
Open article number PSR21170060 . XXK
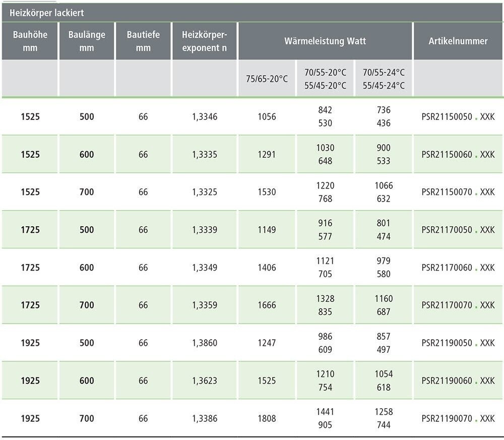[458, 268]
